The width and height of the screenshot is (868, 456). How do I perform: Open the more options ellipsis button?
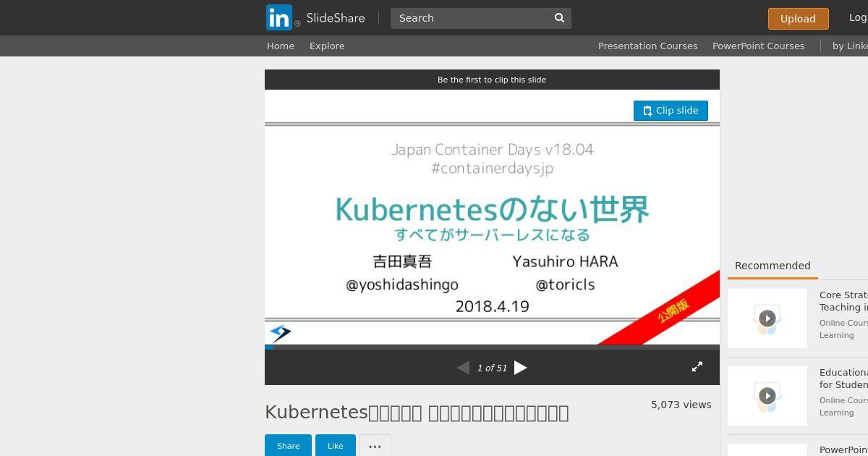pyautogui.click(x=375, y=446)
